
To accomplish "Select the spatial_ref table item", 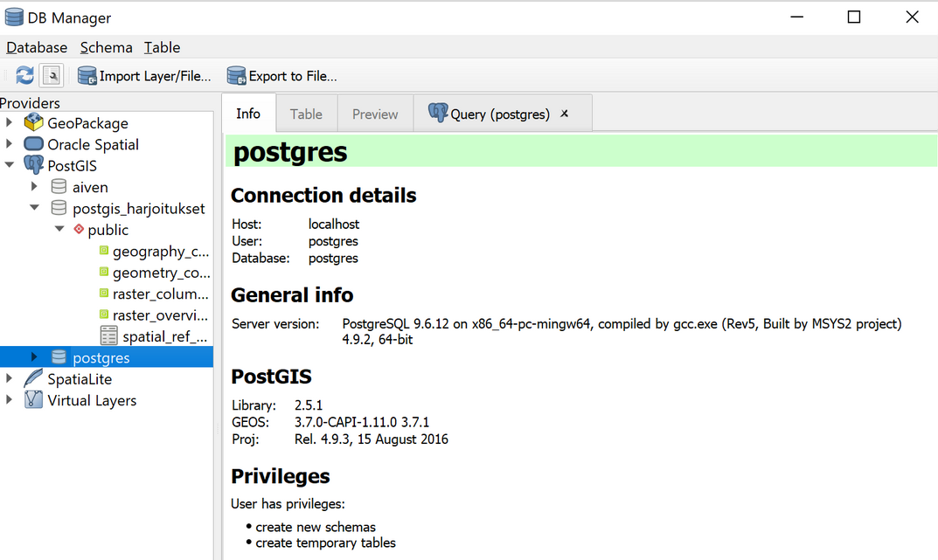I will [x=164, y=336].
